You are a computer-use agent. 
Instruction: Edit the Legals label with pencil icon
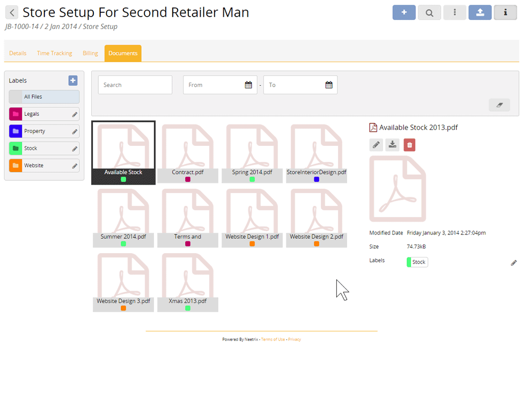point(75,114)
